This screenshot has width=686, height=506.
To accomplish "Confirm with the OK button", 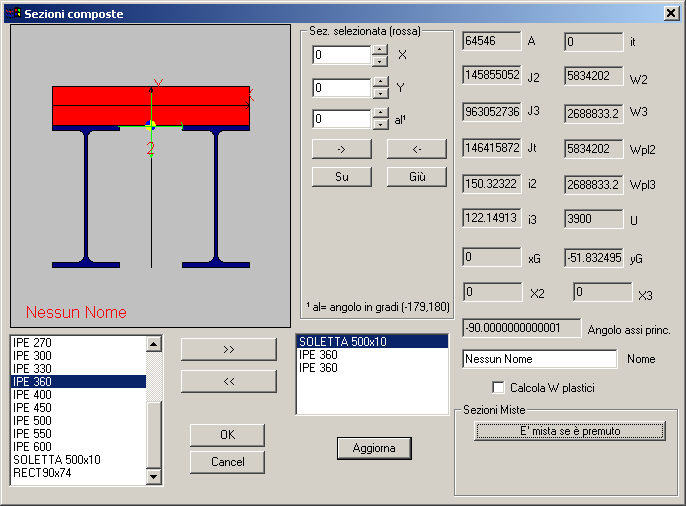I will coord(227,435).
